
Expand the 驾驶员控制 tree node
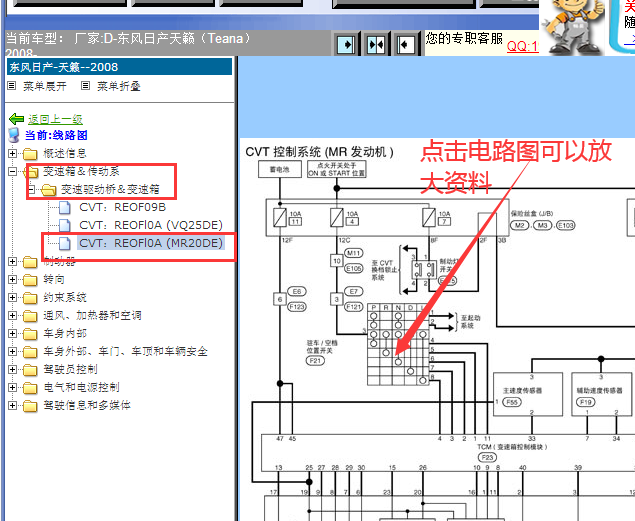12,370
